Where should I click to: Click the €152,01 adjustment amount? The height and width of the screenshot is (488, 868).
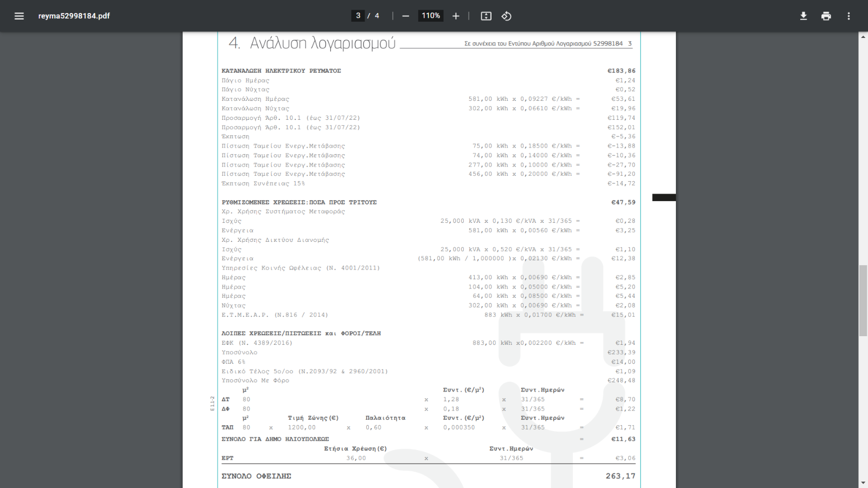click(621, 127)
